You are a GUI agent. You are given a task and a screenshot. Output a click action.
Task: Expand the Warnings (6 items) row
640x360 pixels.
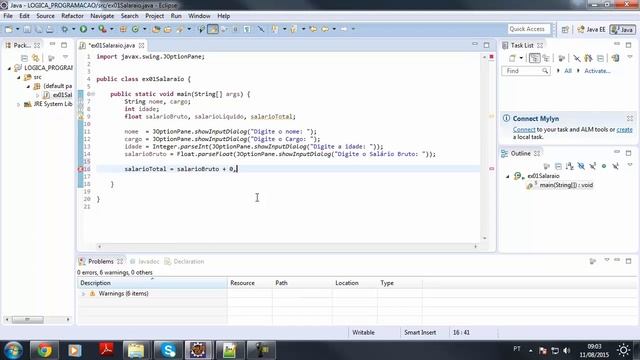pyautogui.click(x=84, y=294)
